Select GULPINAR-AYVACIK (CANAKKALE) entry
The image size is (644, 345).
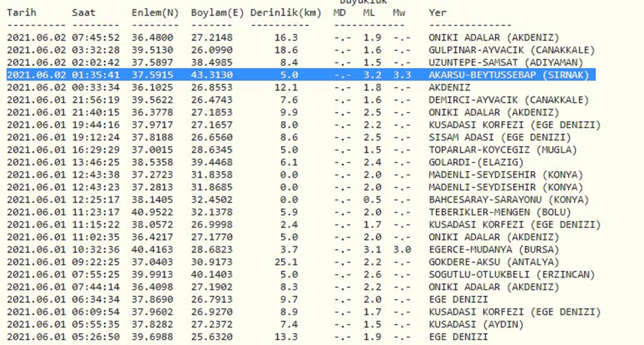pos(511,50)
